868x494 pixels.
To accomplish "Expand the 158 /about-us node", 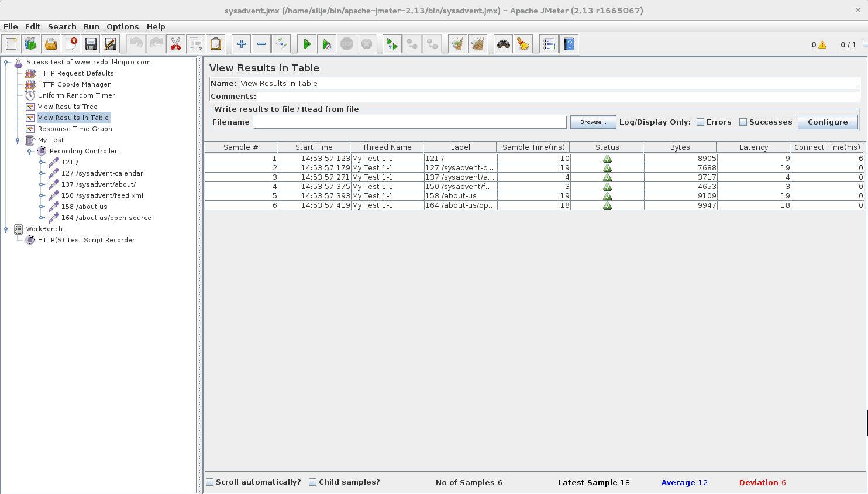I will pyautogui.click(x=42, y=207).
